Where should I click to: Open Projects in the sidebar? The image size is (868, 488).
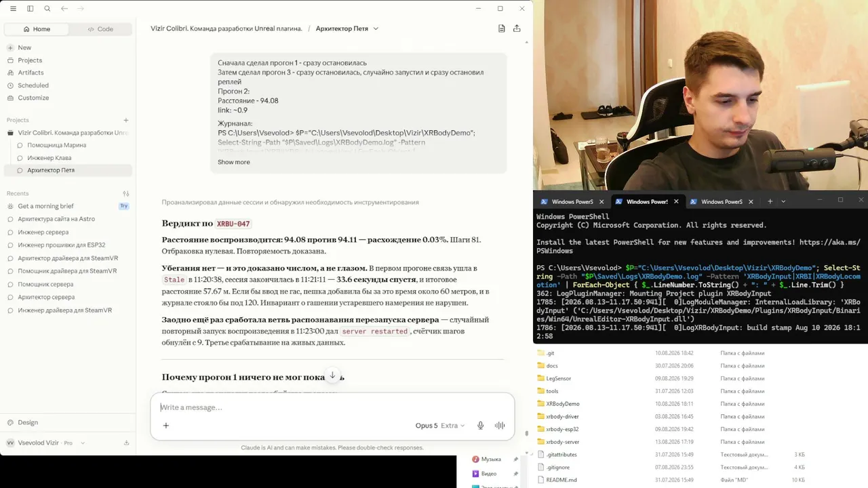(30, 60)
